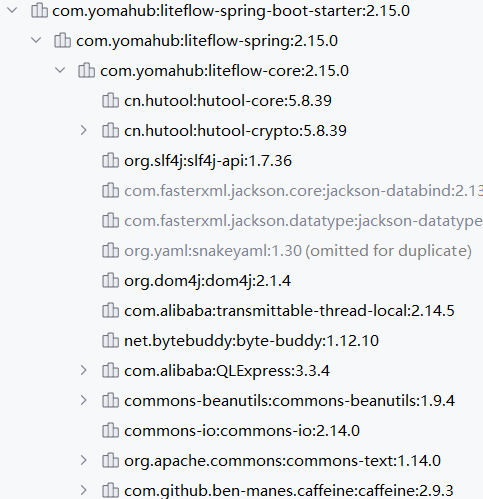Select org.dom4j:dom4j:2.1.4
The image size is (483, 499).
coord(207,281)
